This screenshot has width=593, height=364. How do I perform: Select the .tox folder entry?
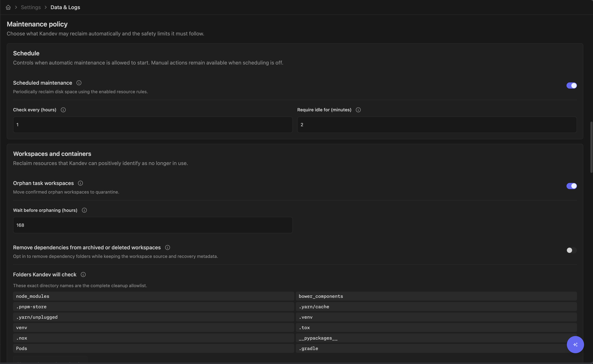click(436, 328)
